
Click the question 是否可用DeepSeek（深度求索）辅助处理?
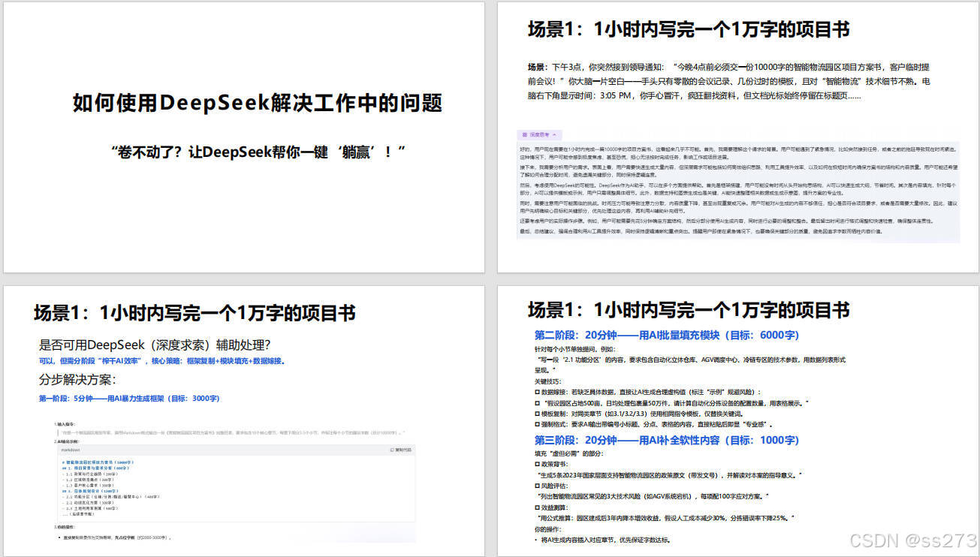click(155, 345)
